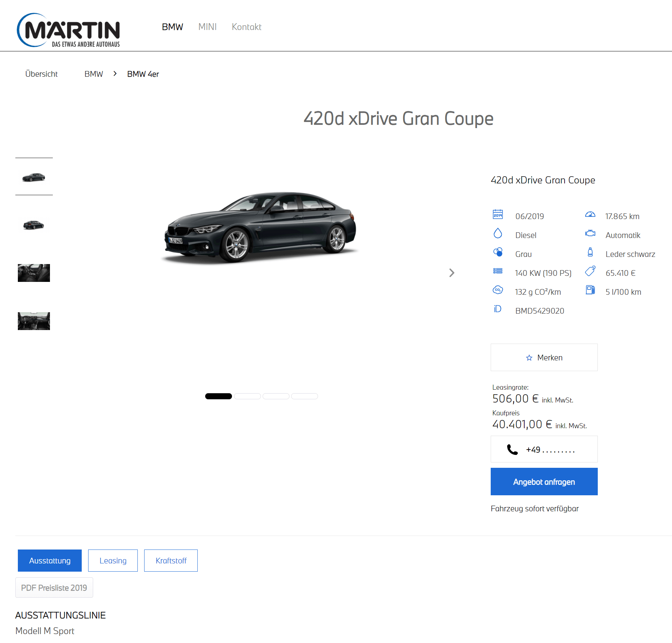Click 'Fahrzeug sofort verfügbar' text

point(535,508)
